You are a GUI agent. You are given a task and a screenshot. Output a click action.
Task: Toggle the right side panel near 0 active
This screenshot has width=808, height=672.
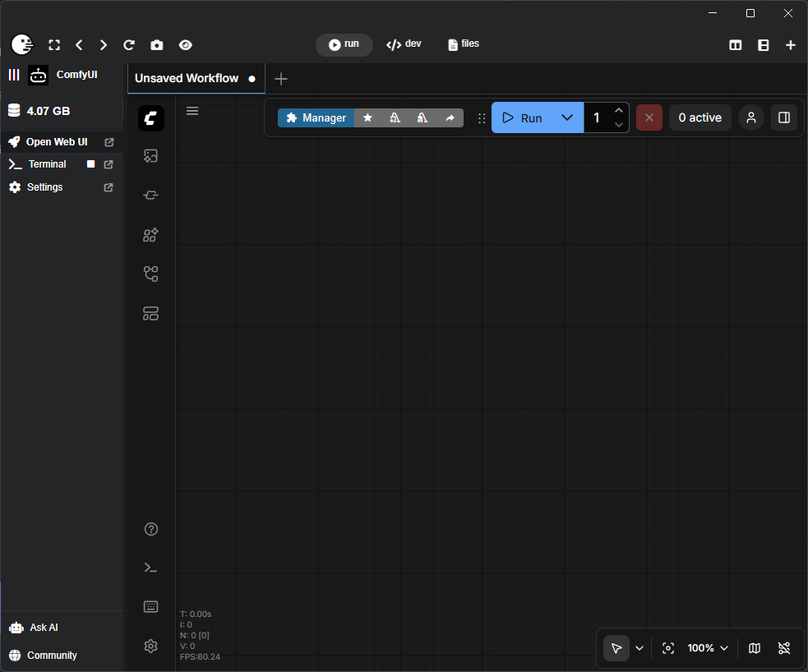(783, 117)
